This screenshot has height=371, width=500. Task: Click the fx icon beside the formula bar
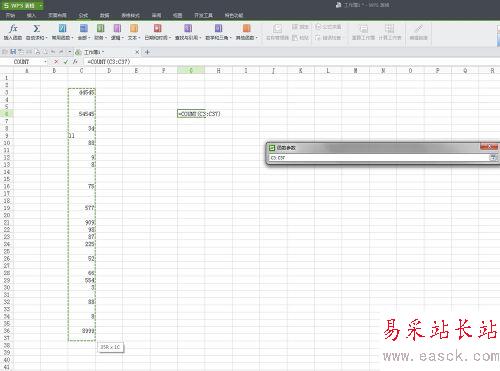coord(75,62)
